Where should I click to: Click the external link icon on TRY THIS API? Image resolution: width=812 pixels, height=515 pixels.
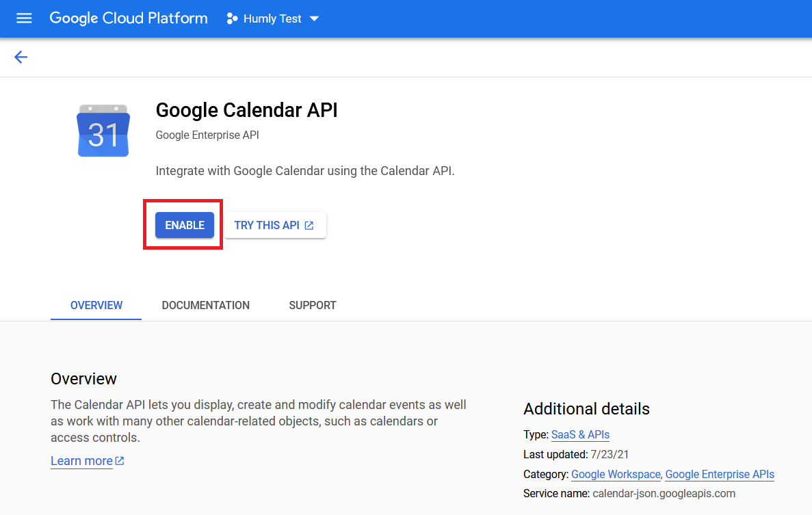click(x=311, y=224)
